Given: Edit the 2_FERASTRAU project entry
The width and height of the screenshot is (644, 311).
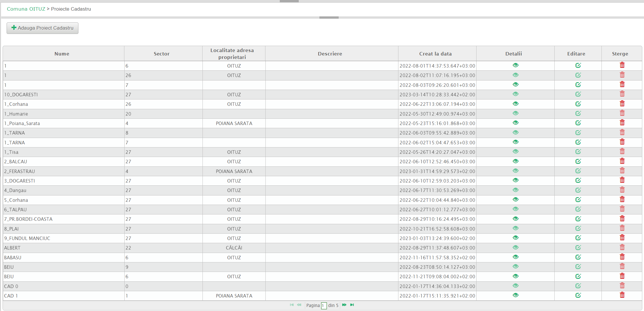Looking at the screenshot, I should (x=578, y=171).
